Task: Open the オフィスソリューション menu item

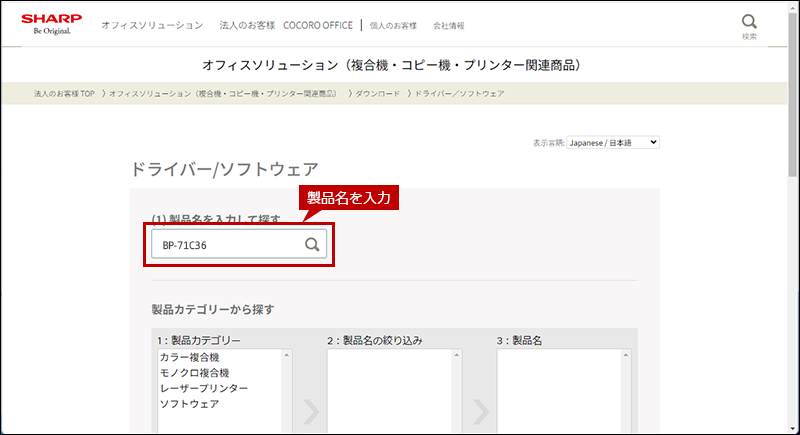Action: (152, 25)
